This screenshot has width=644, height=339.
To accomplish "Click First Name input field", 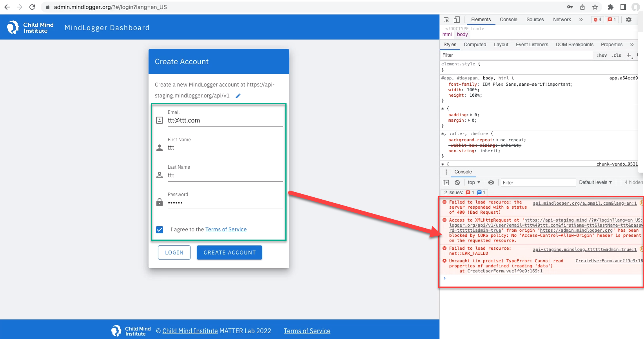I will click(x=225, y=148).
